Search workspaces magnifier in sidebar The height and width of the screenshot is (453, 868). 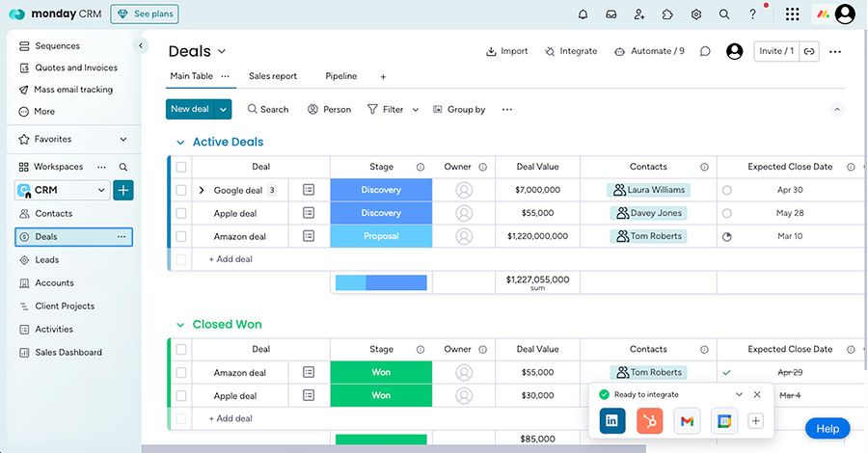122,167
